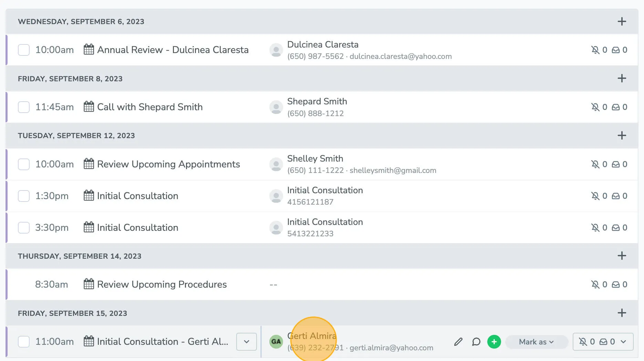Open Dulcinea Claresta's contact name

(x=323, y=44)
